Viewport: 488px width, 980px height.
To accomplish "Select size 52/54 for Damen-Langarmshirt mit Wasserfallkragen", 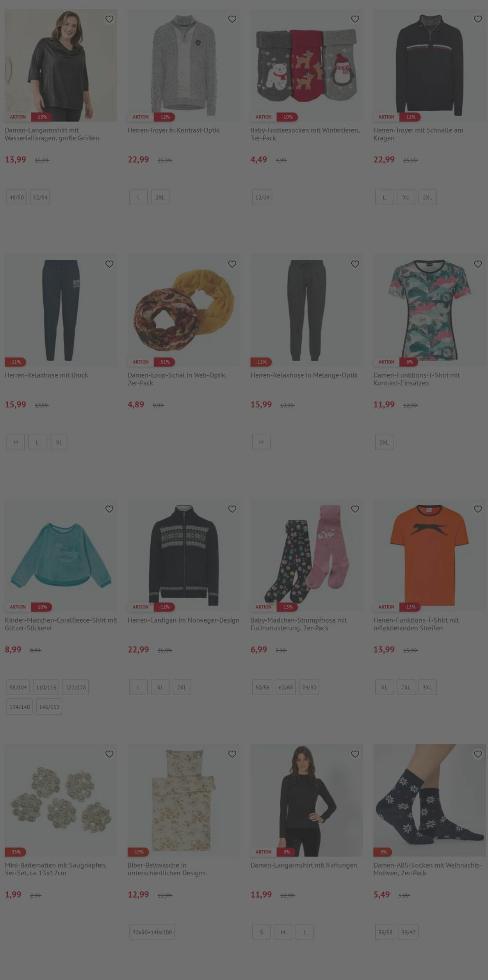I will pyautogui.click(x=40, y=197).
